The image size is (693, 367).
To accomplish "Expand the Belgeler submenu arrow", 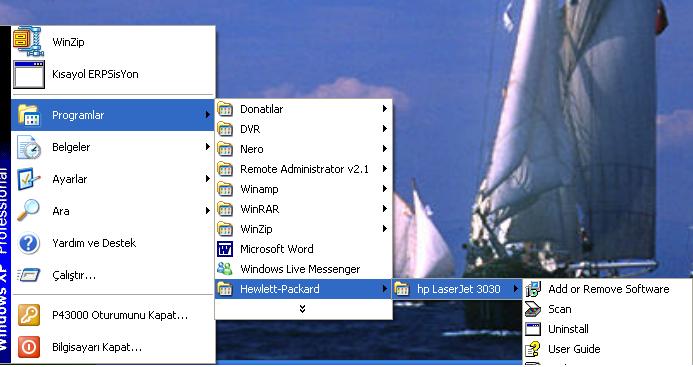I will tap(207, 147).
